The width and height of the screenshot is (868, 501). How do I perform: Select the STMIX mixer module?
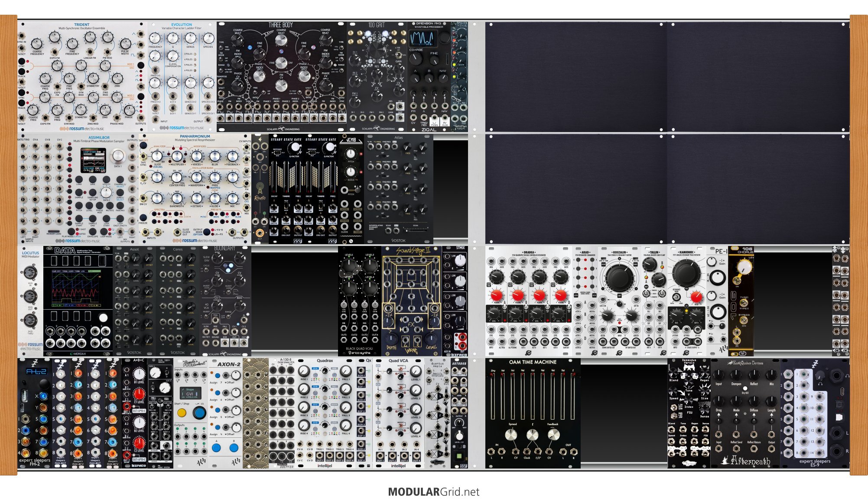point(455,301)
